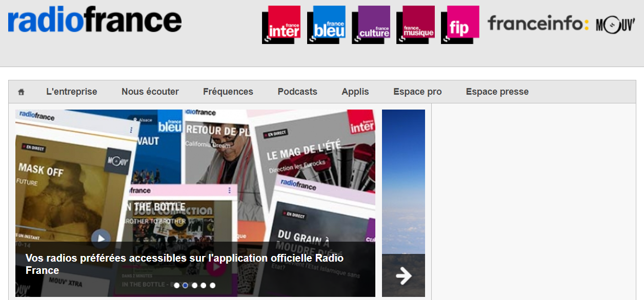Open the Mouv' station logo

click(615, 25)
